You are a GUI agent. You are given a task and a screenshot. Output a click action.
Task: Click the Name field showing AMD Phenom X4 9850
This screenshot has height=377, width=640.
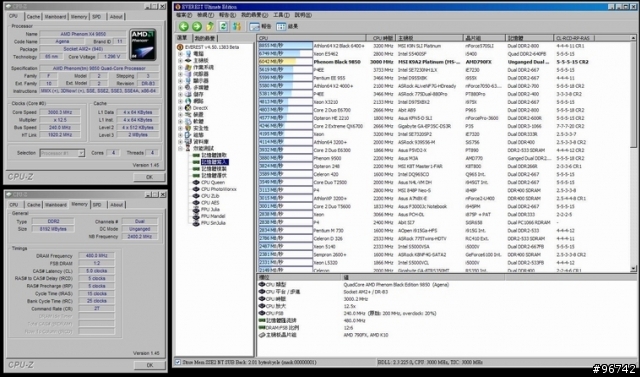[82, 34]
